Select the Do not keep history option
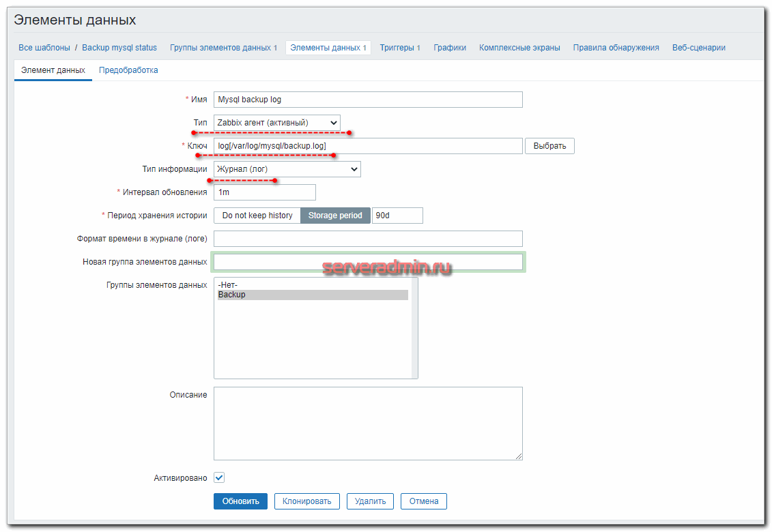772x532 pixels. tap(257, 216)
